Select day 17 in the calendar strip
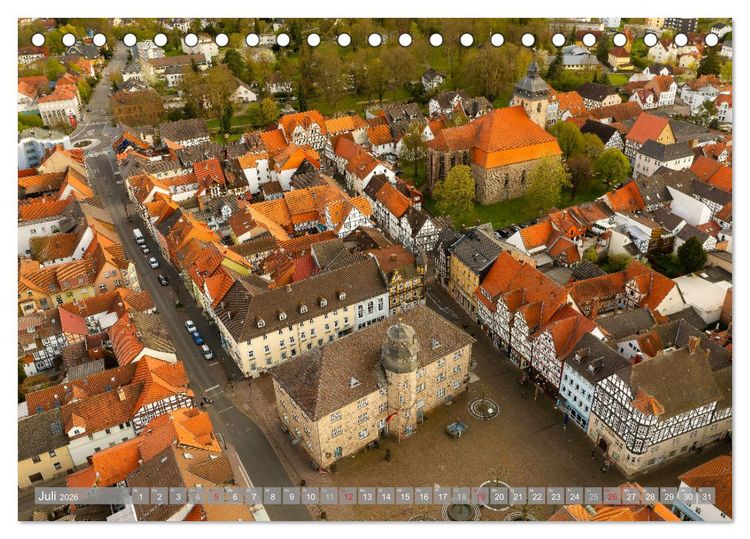This screenshot has width=750, height=539. (442, 496)
